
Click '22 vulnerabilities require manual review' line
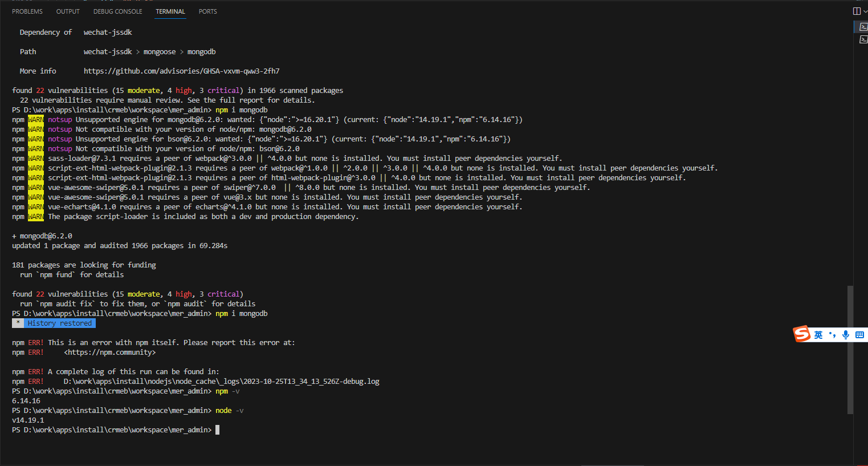tap(168, 100)
